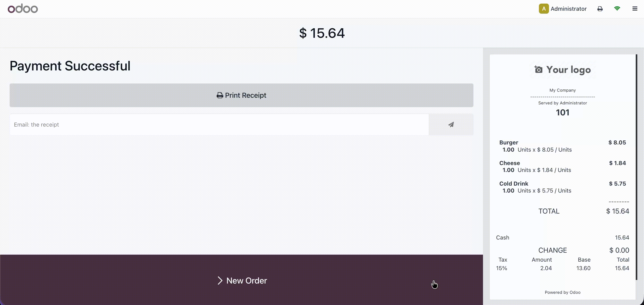The height and width of the screenshot is (305, 644).
Task: Click the camera icon beside Your logo
Action: [538, 70]
